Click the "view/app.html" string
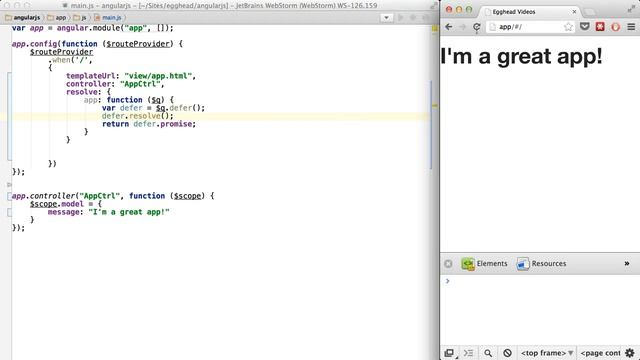 pyautogui.click(x=158, y=76)
